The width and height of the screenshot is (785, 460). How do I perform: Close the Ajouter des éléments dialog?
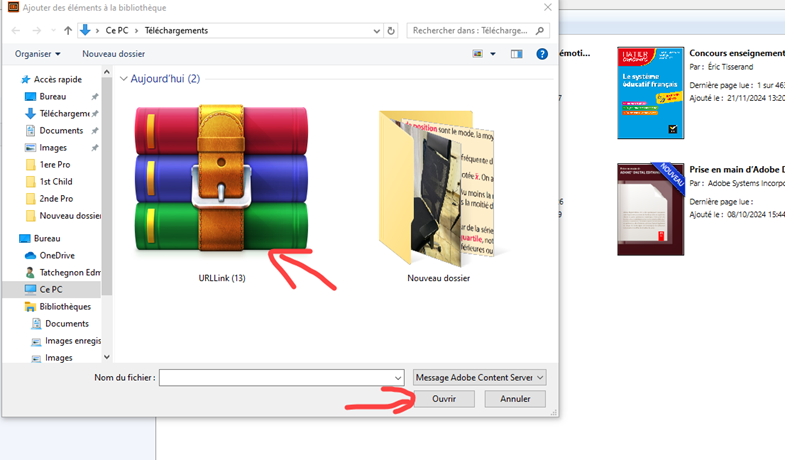pos(548,7)
